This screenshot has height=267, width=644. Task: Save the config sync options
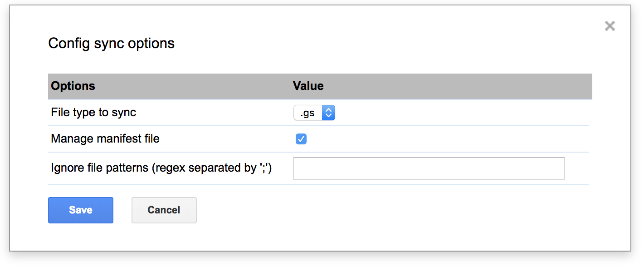(81, 210)
